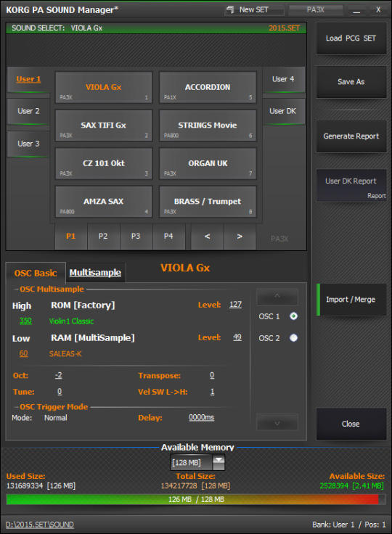The image size is (392, 534).
Task: Switch to the User 2 bank
Action: click(28, 111)
